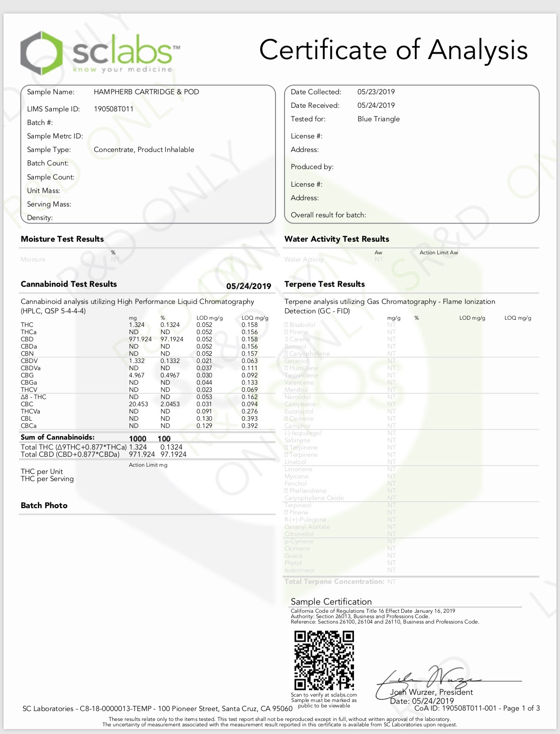Click 'Total CBD (CBD+0.877*CBDa)' label
Image resolution: width=560 pixels, height=734 pixels.
pos(70,454)
